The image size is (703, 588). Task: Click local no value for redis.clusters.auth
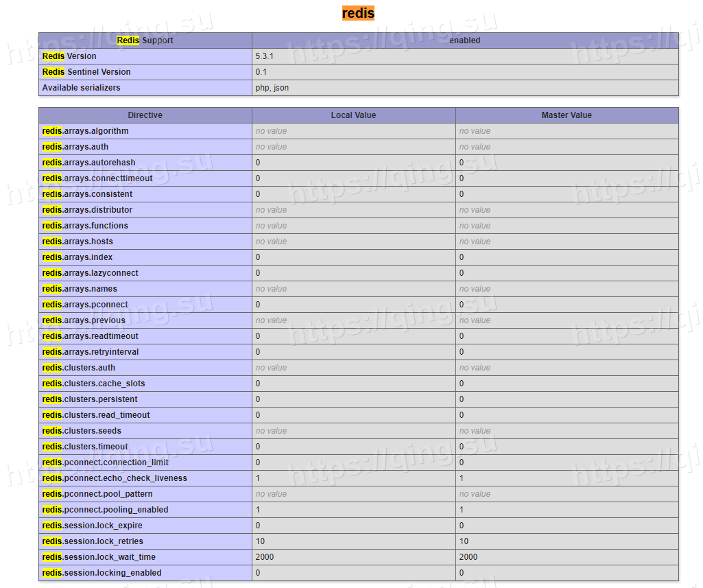click(271, 367)
